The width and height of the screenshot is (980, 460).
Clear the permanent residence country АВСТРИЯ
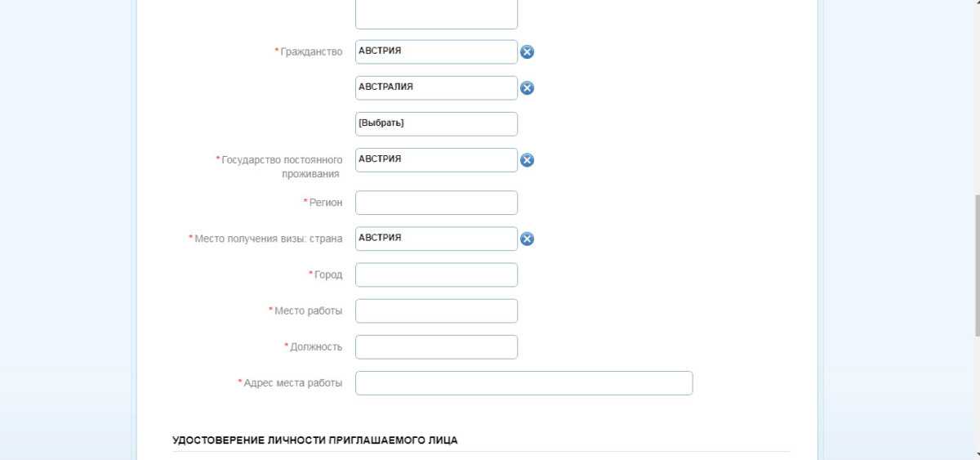(528, 160)
